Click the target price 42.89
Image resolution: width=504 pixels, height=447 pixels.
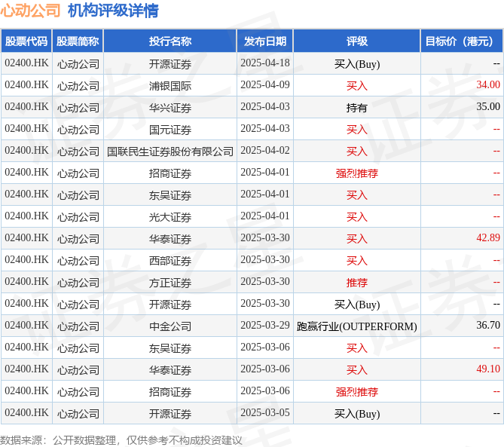pyautogui.click(x=488, y=237)
